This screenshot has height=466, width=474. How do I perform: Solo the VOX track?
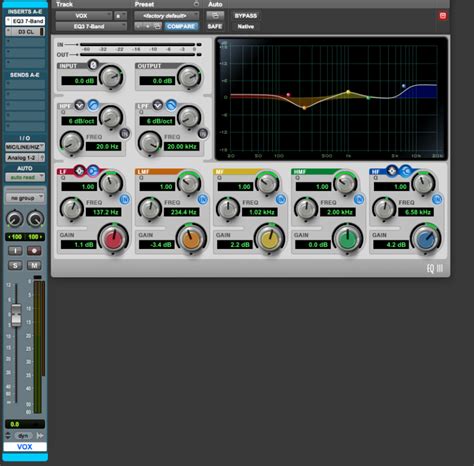15,265
